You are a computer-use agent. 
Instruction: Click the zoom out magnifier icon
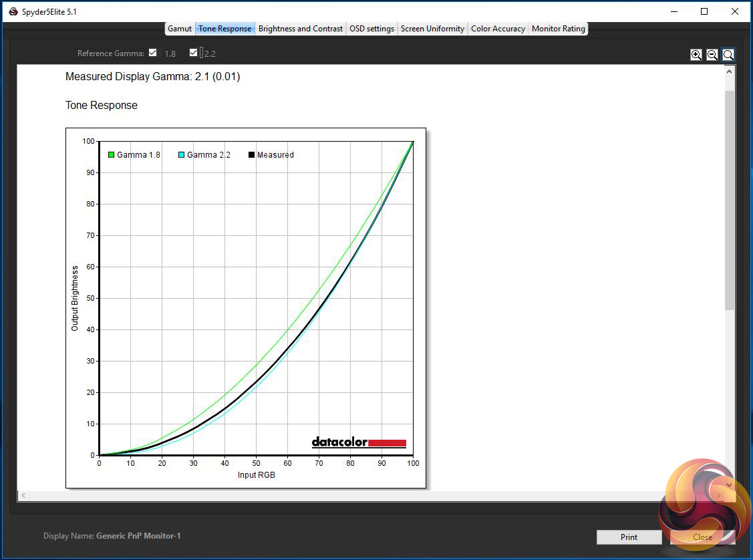coord(712,55)
